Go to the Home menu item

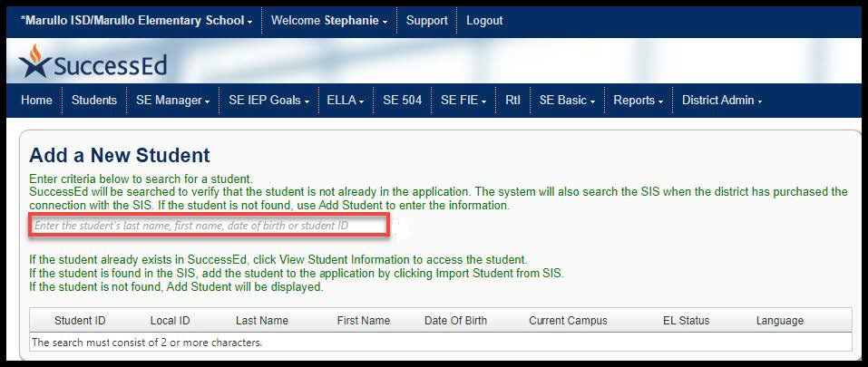click(x=36, y=100)
